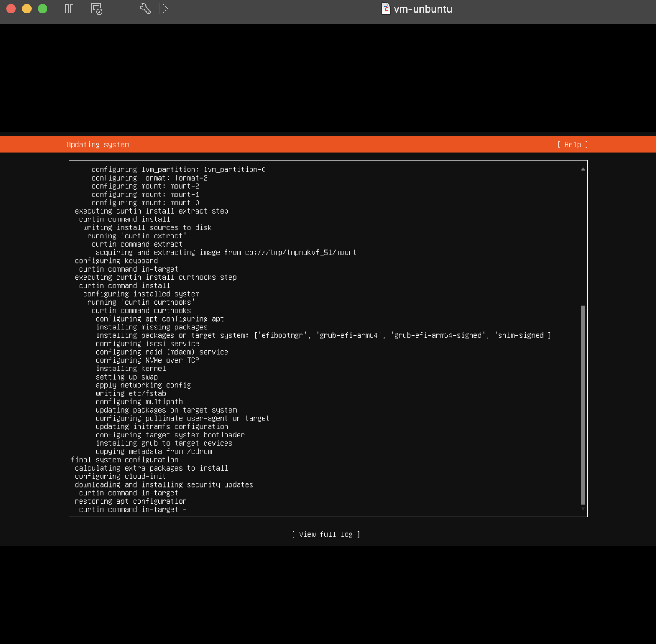Click View full log button
This screenshot has height=644, width=656.
[326, 534]
